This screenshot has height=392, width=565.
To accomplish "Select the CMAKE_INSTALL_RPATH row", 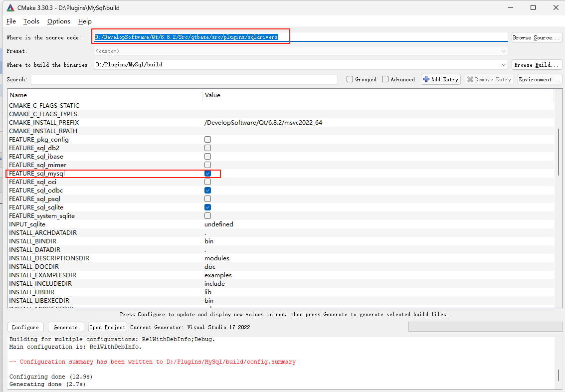I will tap(281, 131).
